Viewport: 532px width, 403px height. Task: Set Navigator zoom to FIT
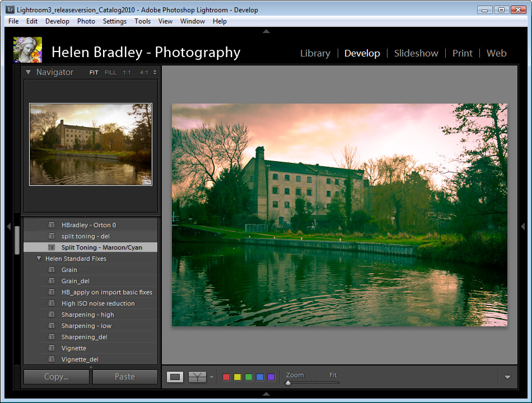(x=94, y=73)
